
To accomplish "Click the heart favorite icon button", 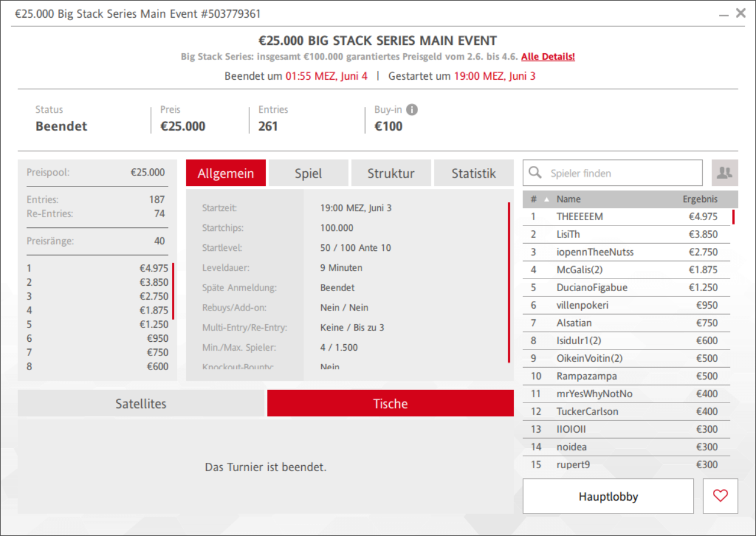I will click(x=721, y=496).
